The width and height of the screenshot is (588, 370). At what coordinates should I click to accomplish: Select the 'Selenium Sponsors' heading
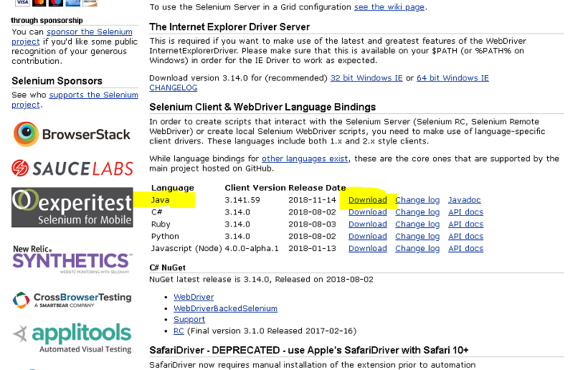[57, 81]
